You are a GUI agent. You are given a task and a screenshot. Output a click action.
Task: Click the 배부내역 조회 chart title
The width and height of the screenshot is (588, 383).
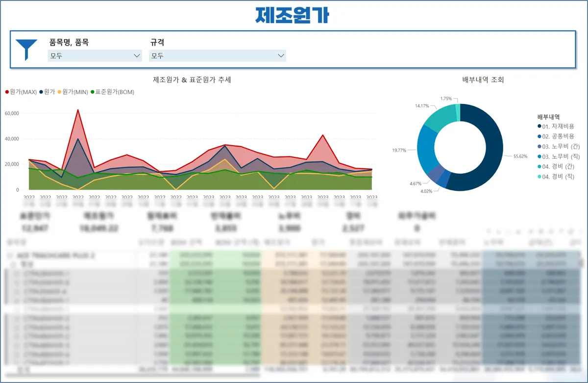(483, 79)
